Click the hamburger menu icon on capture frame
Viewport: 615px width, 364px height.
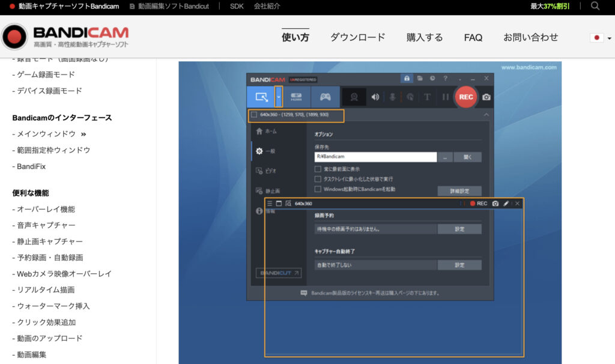coord(270,203)
